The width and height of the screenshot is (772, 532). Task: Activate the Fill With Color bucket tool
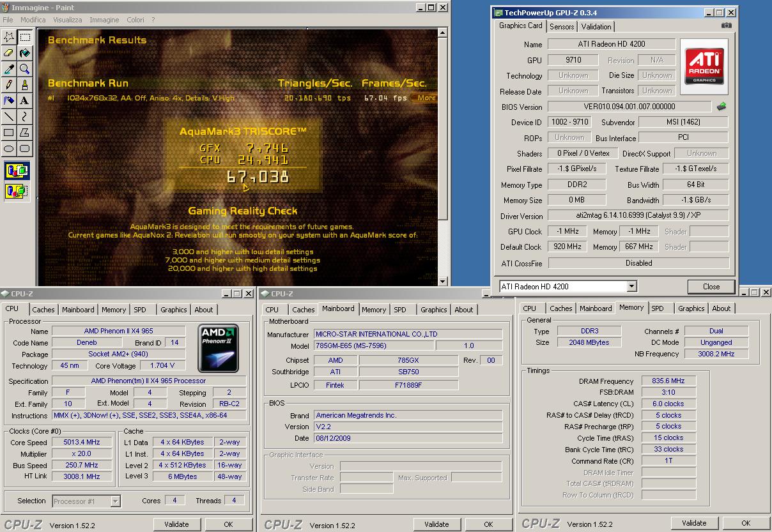[x=24, y=53]
